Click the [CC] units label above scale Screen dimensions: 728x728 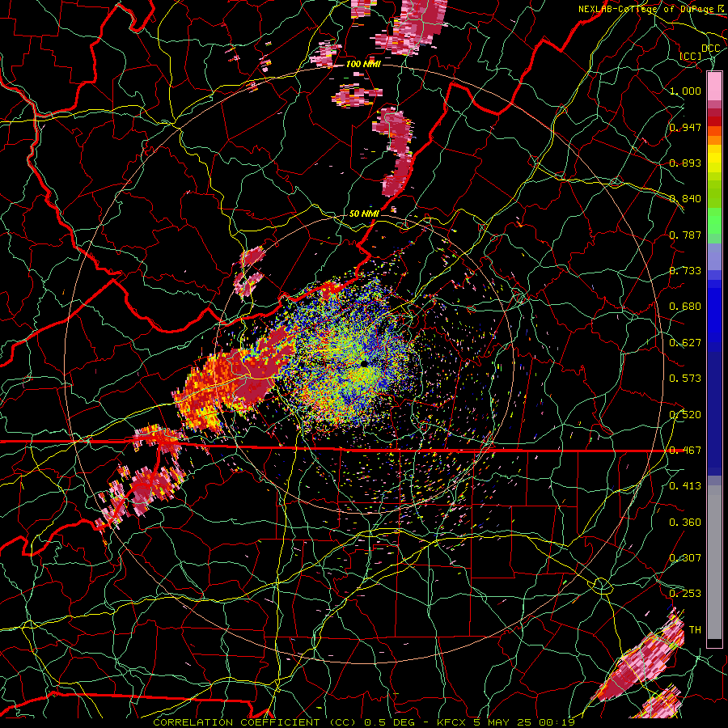[x=691, y=56]
